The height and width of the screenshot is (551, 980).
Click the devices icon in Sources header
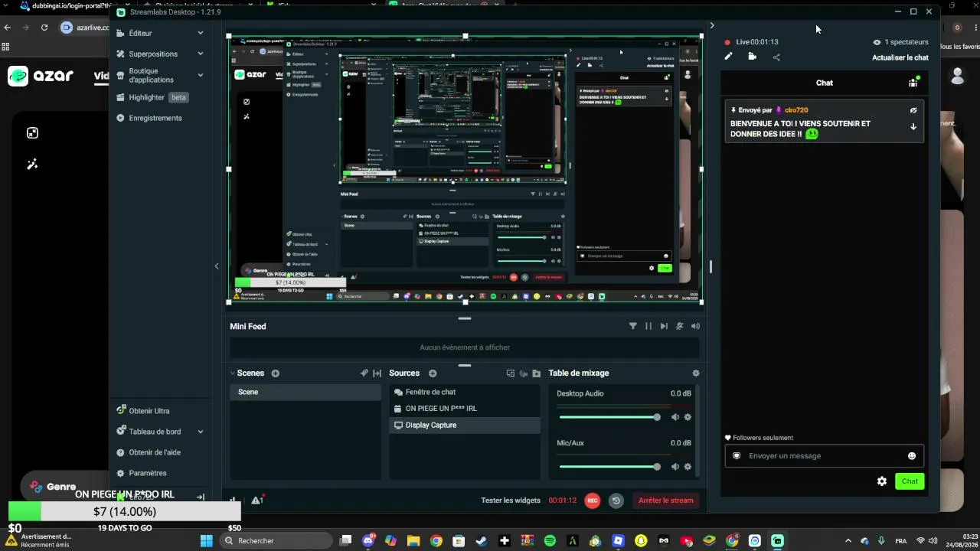(511, 373)
